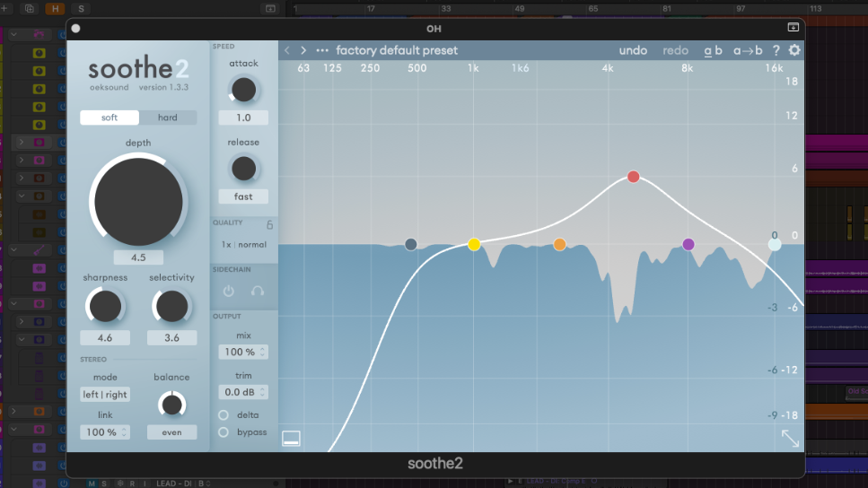868x488 pixels.
Task: Select the orange EQ band node
Action: pyautogui.click(x=559, y=245)
